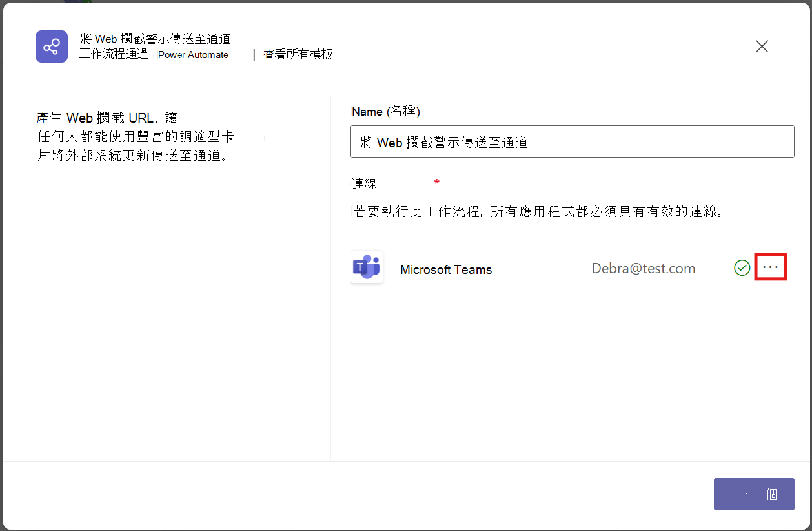Click the description paragraph starting 產生 Web 攔截 URL
Screen dimensions: 812x531
tap(136, 137)
